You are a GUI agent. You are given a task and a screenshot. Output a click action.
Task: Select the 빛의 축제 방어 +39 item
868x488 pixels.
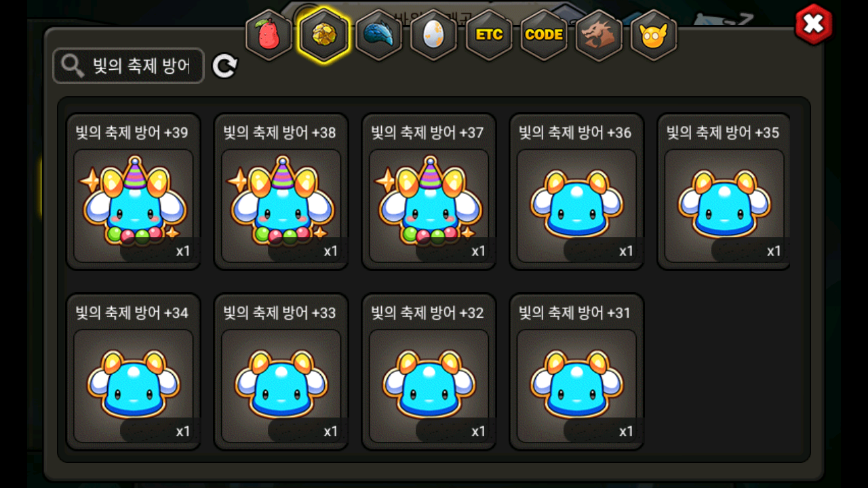(x=134, y=192)
